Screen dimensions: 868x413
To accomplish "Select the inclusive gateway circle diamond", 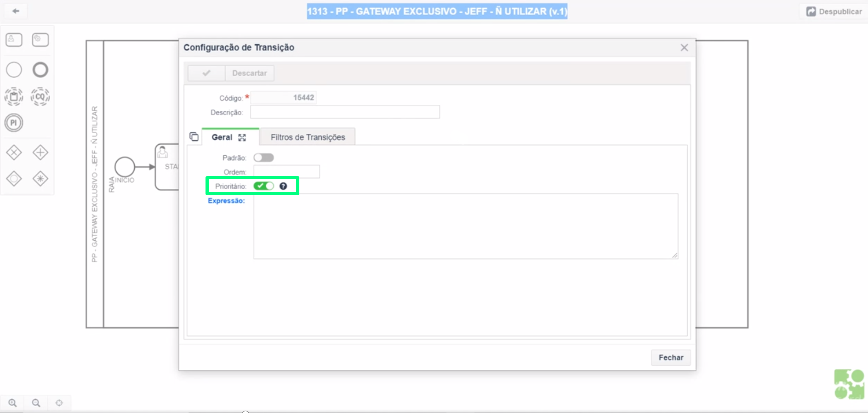I will point(14,178).
